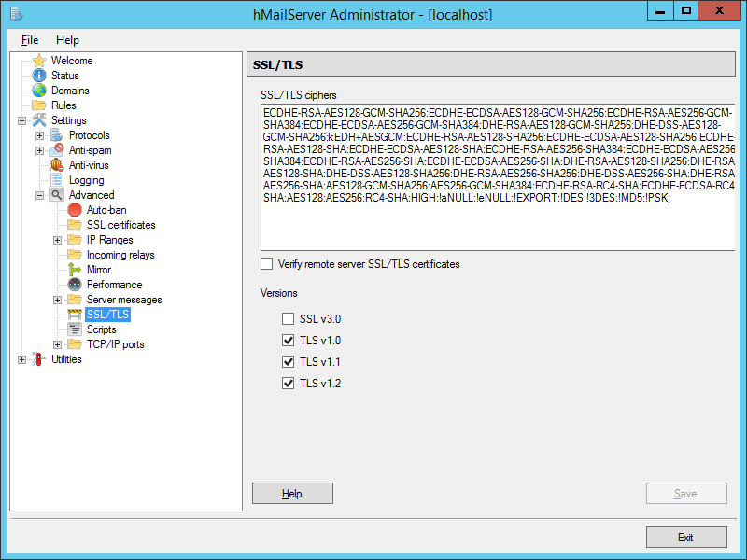Viewport: 747px width, 560px height.
Task: Expand the Anti-spam tree node
Action: pos(39,150)
